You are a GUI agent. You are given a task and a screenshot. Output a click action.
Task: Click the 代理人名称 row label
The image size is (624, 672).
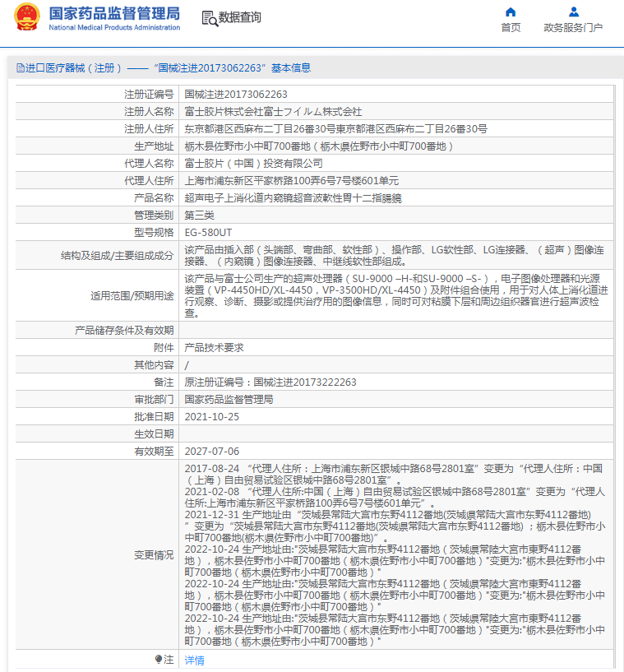(149, 164)
